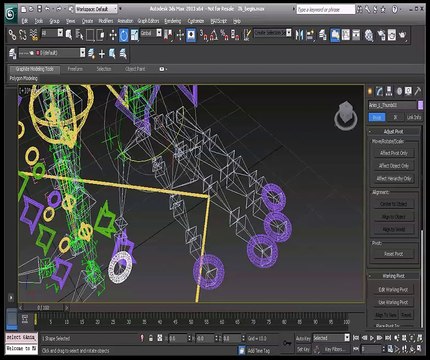Open the selection filter All dropdown
Image resolution: width=430 pixels, height=360 pixels.
pyautogui.click(x=52, y=33)
